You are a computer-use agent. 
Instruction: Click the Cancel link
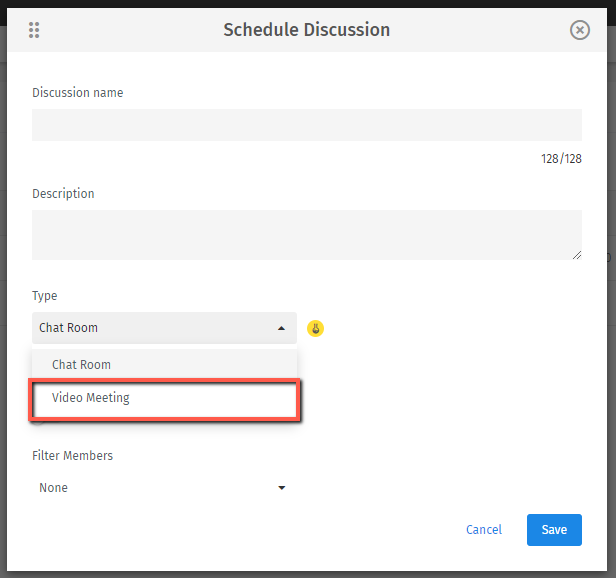pos(484,530)
